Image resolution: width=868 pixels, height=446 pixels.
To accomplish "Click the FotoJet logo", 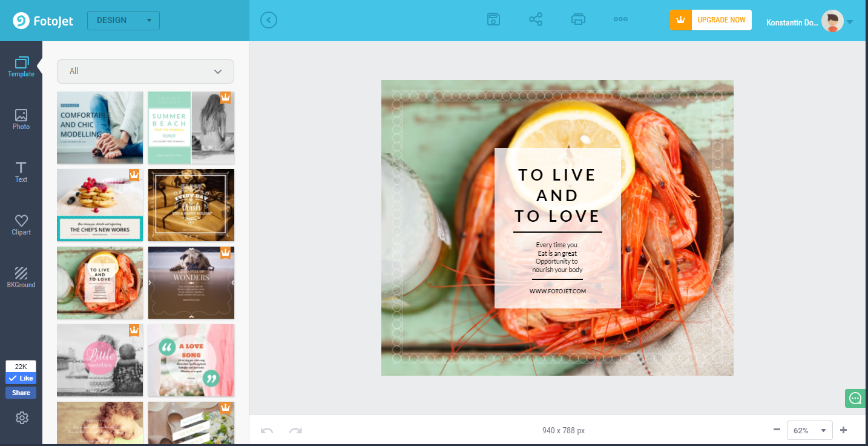I will point(43,21).
